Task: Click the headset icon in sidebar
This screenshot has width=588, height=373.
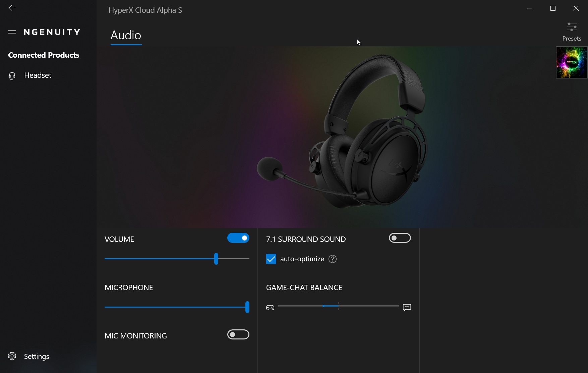Action: 12,76
